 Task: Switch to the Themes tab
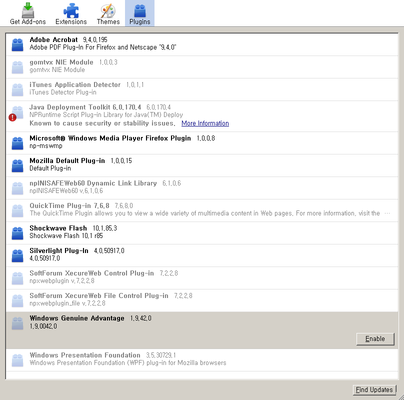tap(108, 14)
